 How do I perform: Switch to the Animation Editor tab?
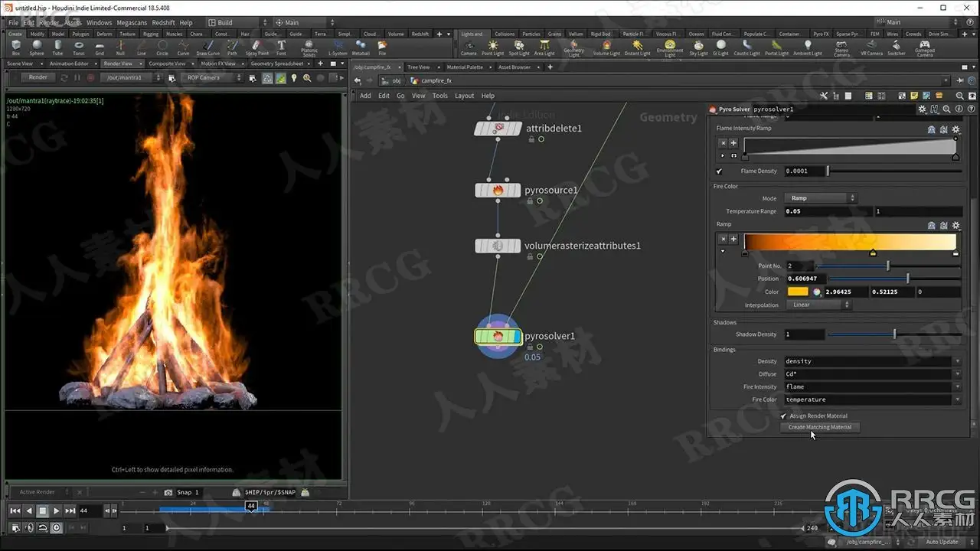(70, 64)
